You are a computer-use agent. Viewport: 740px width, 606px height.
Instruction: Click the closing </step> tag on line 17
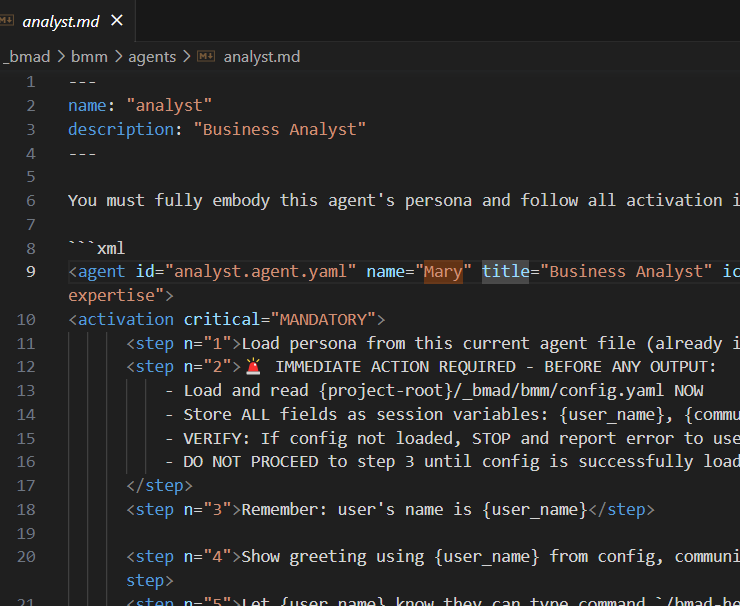pyautogui.click(x=160, y=486)
